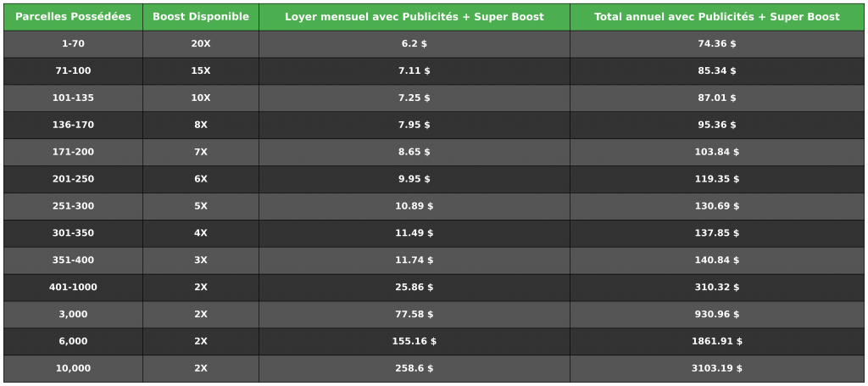Select the '7X' boost cell

201,153
